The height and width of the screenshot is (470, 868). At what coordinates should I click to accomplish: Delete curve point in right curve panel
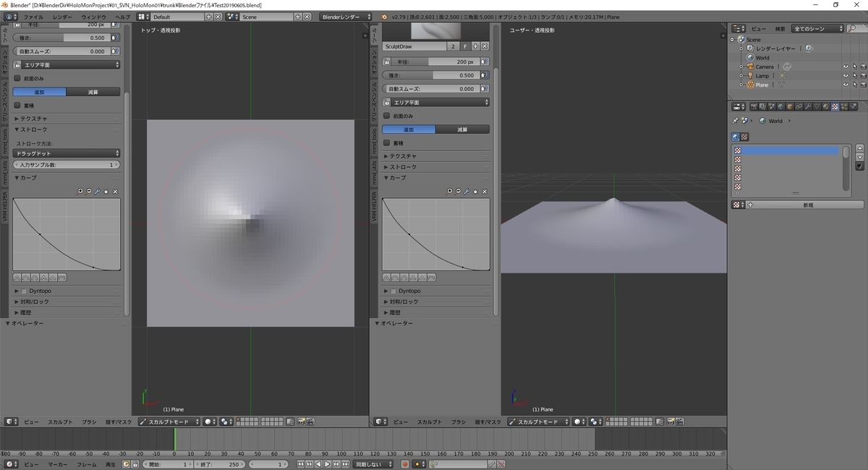click(484, 191)
